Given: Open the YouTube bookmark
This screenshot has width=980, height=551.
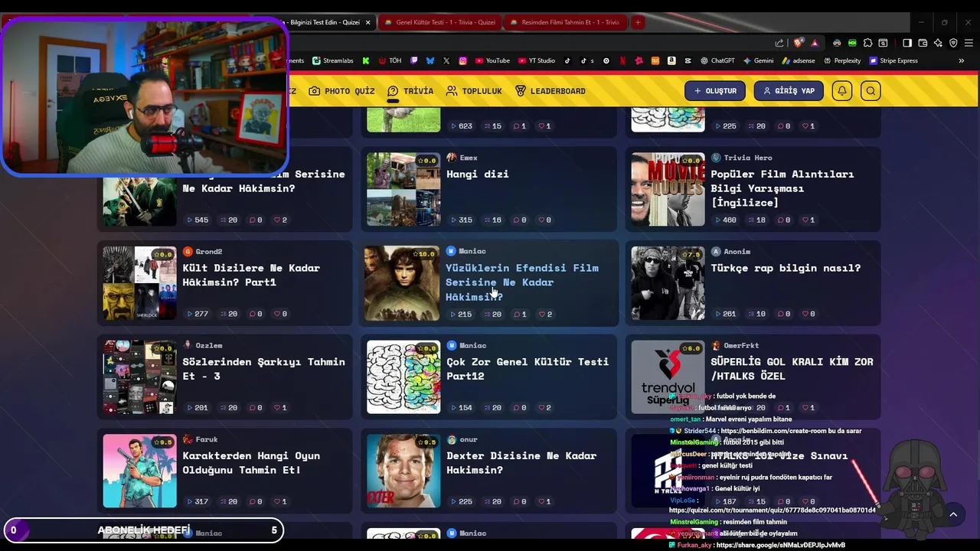Looking at the screenshot, I should (492, 60).
